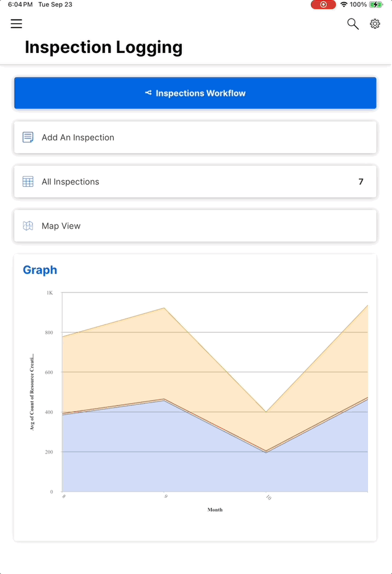This screenshot has width=392, height=574.
Task: Click the table grid icon beside All Inspections
Action: 28,181
